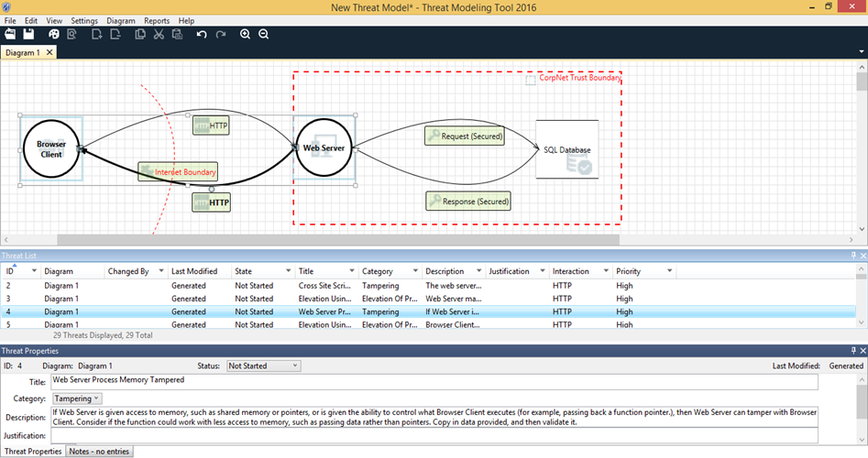
Task: Switch to Notes - no entries tab
Action: [100, 452]
